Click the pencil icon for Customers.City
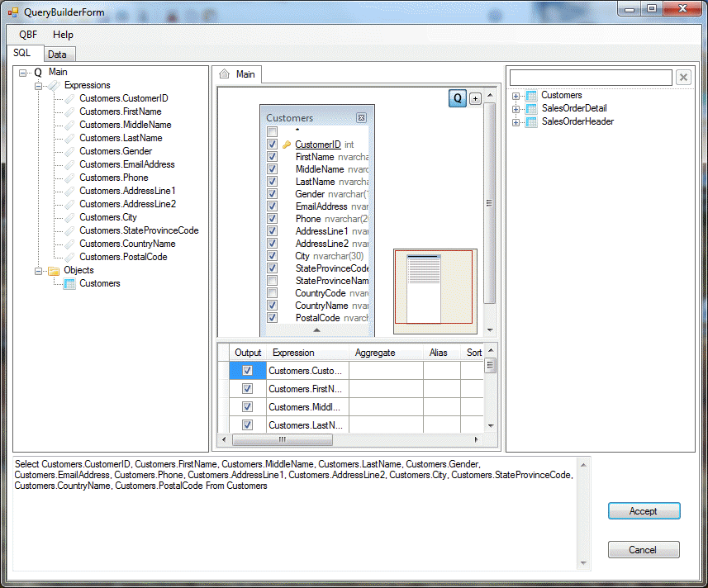Viewport: 708px width, 588px height. click(x=69, y=217)
